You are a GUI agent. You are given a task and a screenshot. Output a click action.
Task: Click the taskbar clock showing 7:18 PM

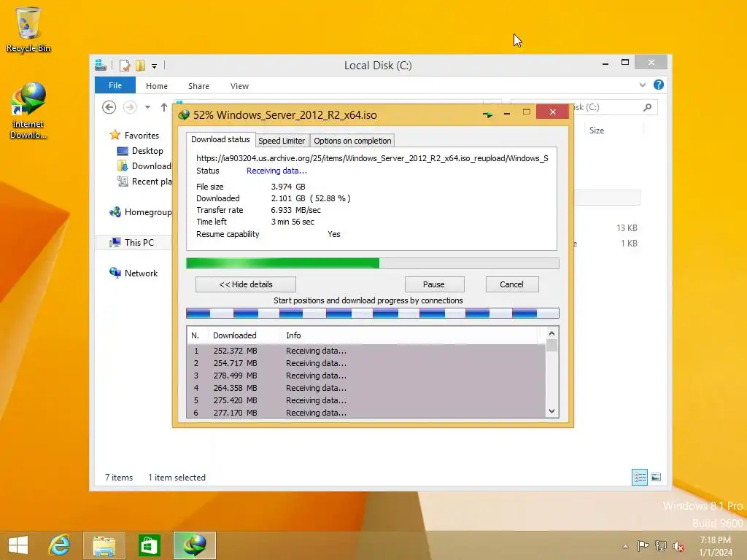[715, 546]
